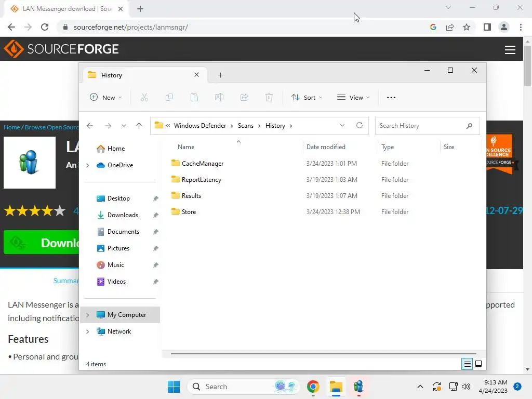
Task: Click the search magnifier in Search History box
Action: point(469,126)
